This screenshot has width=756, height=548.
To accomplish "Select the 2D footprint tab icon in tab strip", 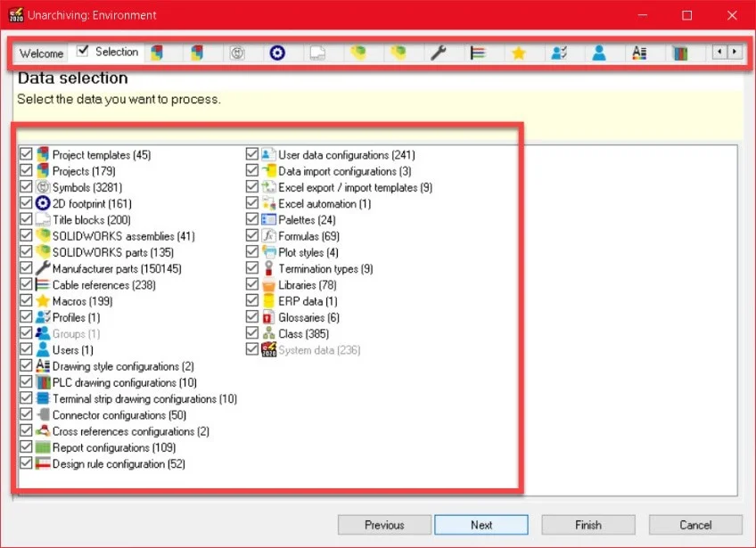I will [x=277, y=53].
